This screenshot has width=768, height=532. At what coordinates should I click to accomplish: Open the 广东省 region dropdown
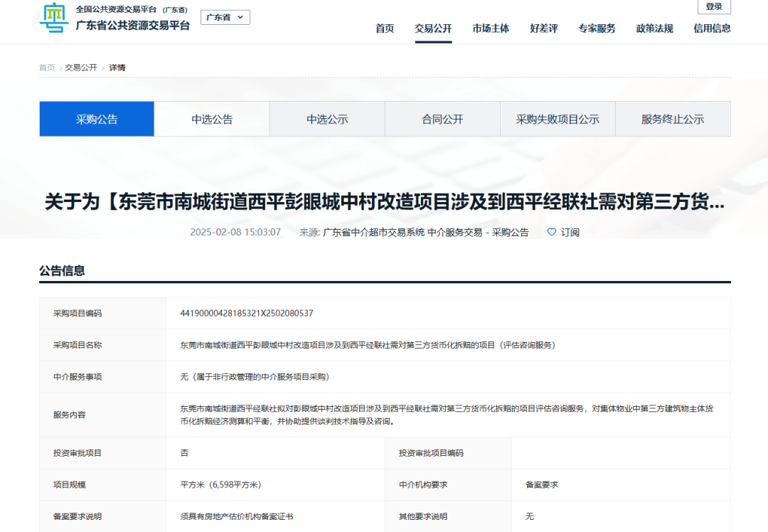[225, 17]
